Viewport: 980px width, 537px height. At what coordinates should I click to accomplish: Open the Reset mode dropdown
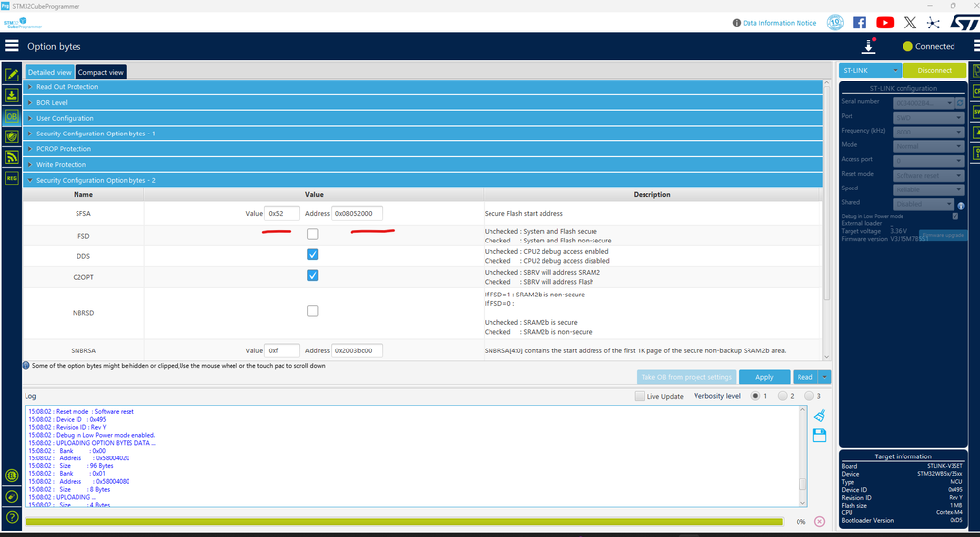click(x=929, y=175)
